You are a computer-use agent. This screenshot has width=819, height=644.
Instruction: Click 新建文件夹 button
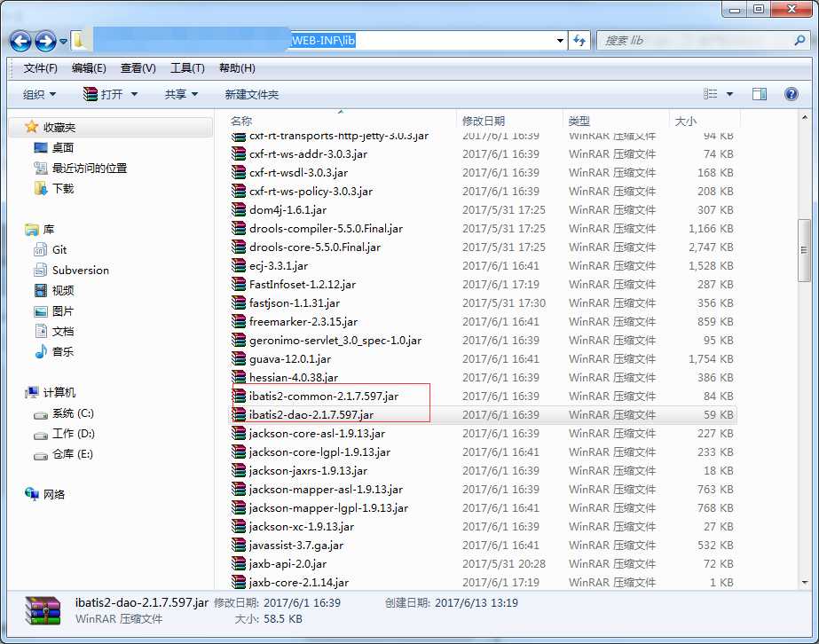click(252, 95)
